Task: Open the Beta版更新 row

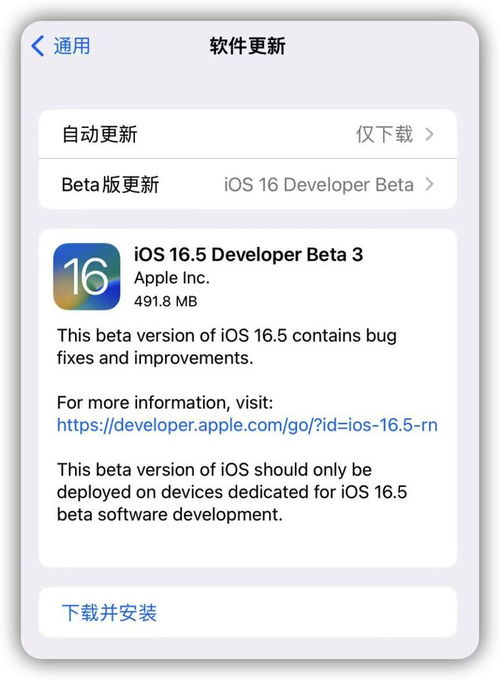Action: [248, 184]
